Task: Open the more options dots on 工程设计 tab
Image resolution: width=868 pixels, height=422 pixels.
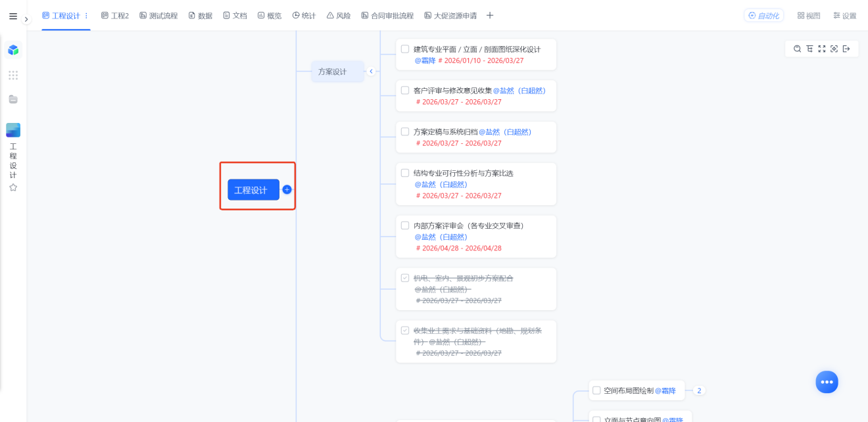Action: click(86, 16)
